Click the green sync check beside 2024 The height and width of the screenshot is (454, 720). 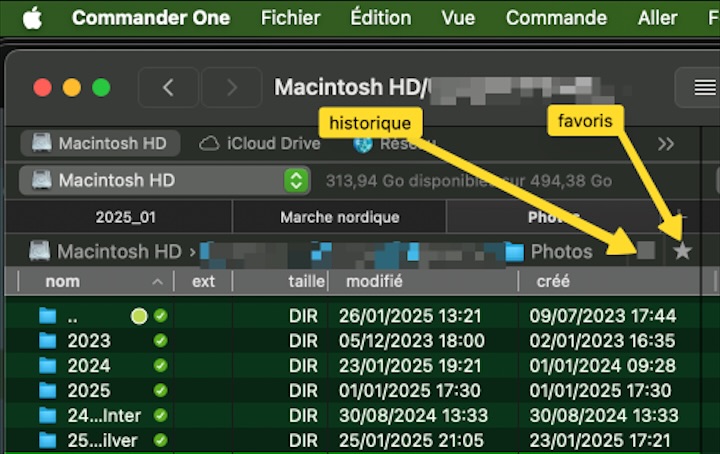pyautogui.click(x=160, y=366)
